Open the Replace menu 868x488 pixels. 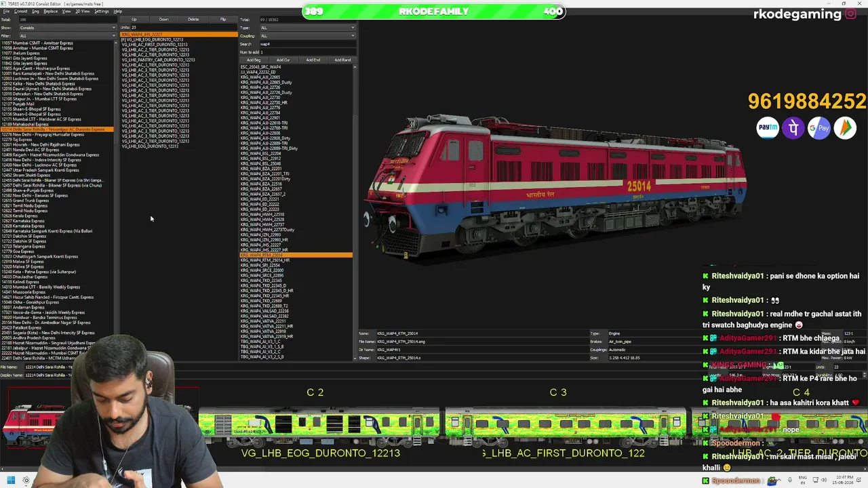(50, 12)
